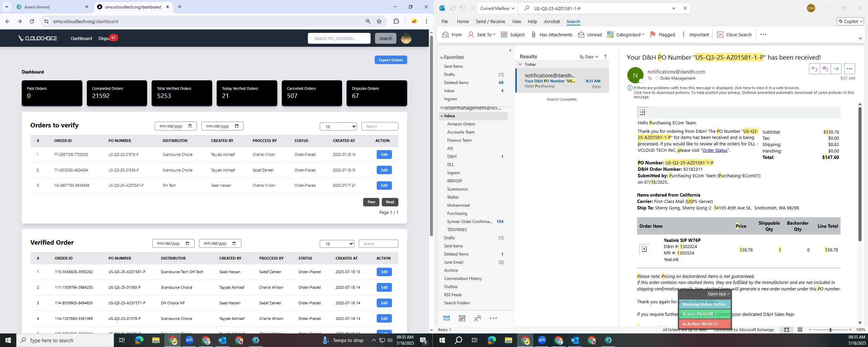Reload the OMS dashboard page in Chrome
The image size is (868, 347).
coord(32,21)
